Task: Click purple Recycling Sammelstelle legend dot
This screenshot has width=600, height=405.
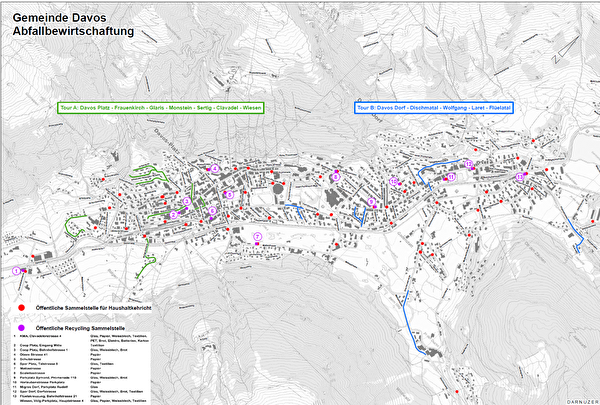Action: 20,327
